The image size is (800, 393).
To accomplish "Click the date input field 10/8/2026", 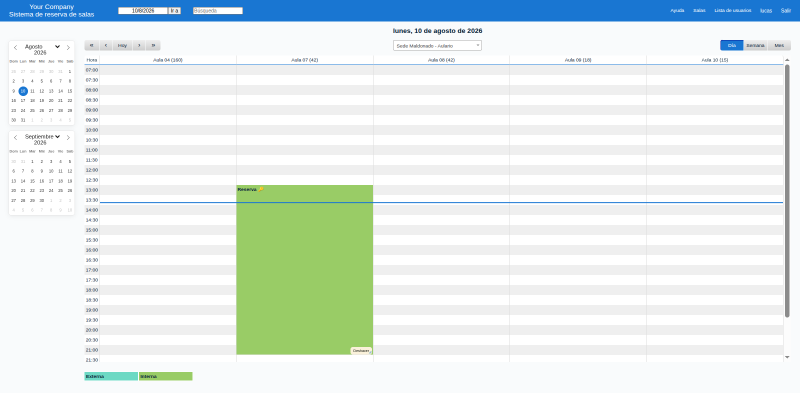I will tap(143, 11).
